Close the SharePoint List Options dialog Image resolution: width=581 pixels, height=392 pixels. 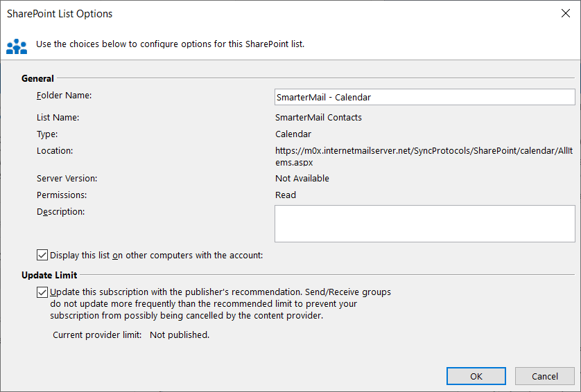[x=566, y=13]
